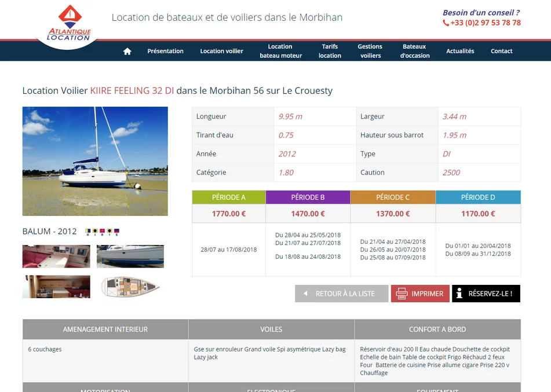Go to Location bateau moteur page
This screenshot has height=392, width=551.
click(x=281, y=52)
